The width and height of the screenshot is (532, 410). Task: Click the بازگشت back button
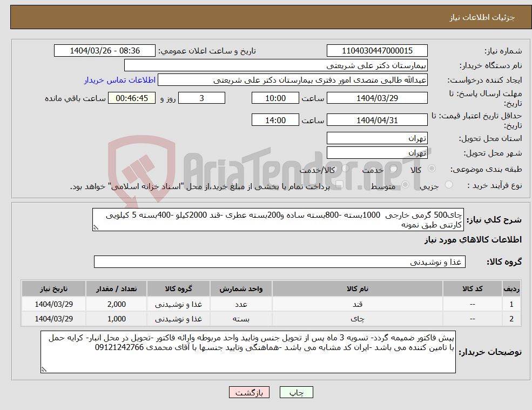pos(249,392)
